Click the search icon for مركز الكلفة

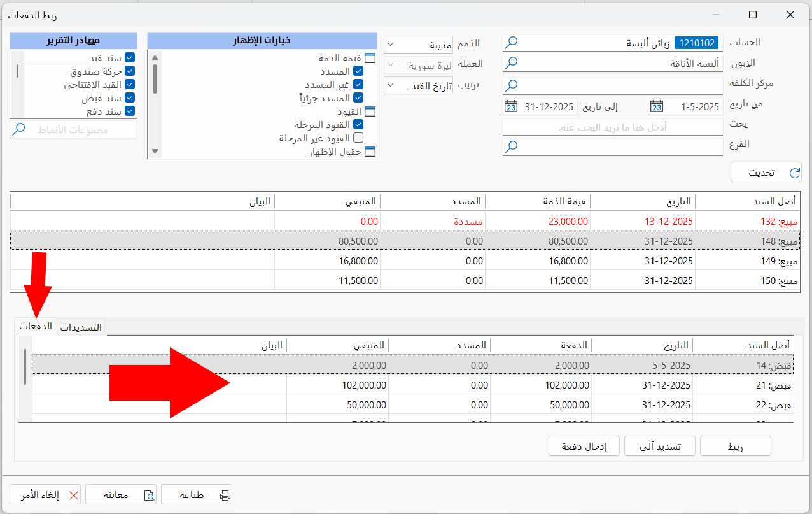[x=509, y=85]
